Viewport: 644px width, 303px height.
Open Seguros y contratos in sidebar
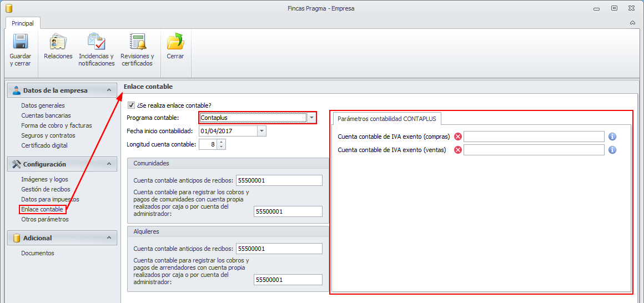(x=48, y=135)
